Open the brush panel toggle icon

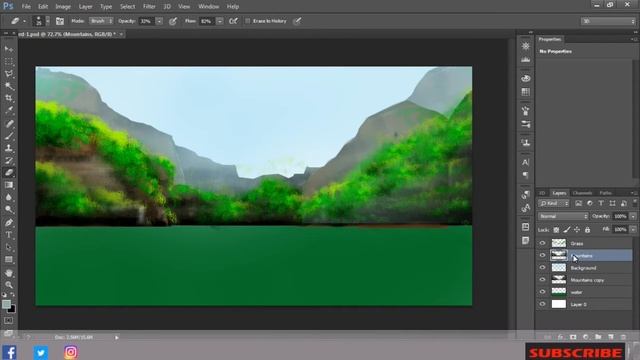pos(60,21)
